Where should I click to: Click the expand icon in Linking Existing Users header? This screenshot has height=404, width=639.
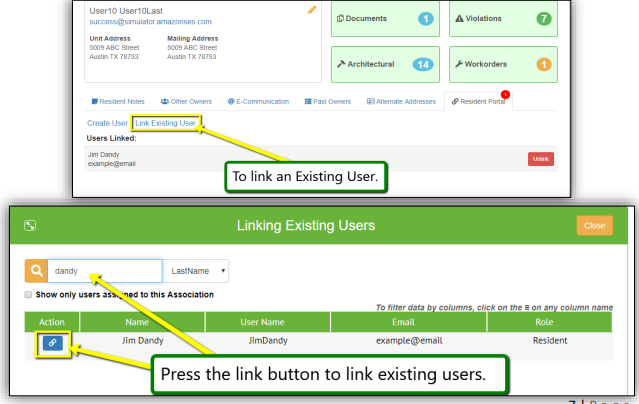coord(30,225)
